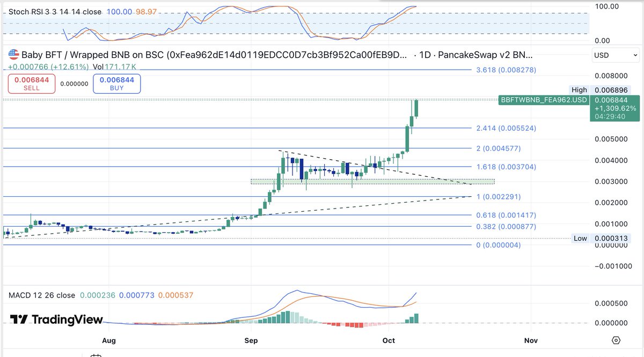644x357 pixels.
Task: Click the Stoch RSI value 100.00
Action: click(x=120, y=11)
